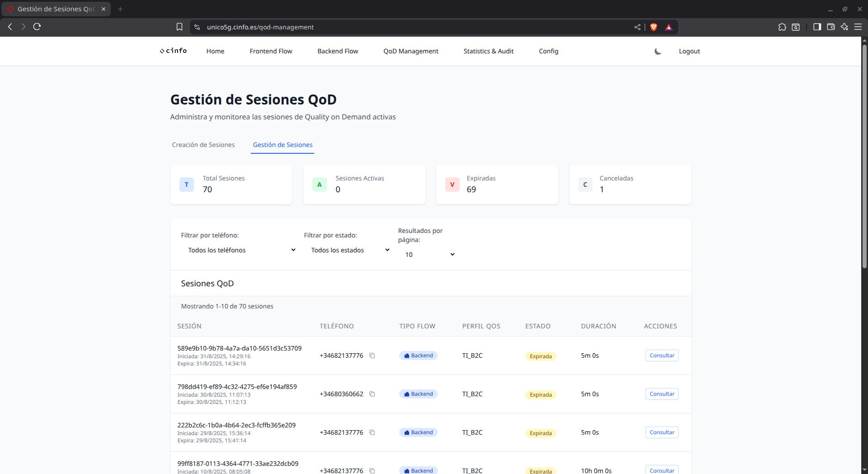Expand the 'Filtrar por teléfono' dropdown

click(241, 250)
